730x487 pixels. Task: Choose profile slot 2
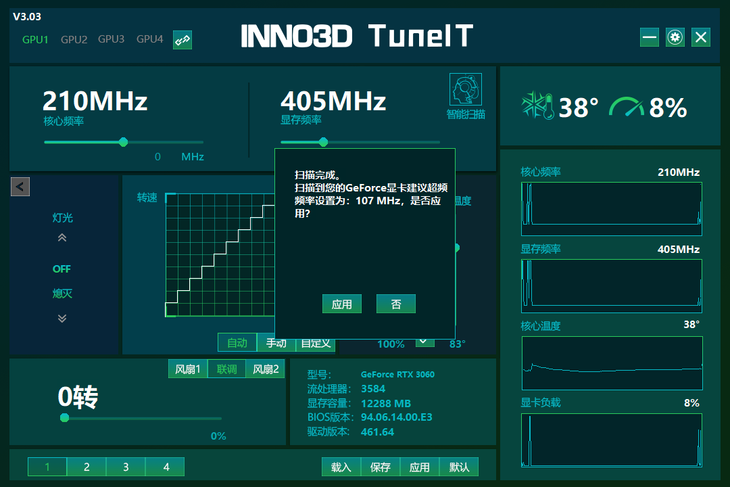click(x=87, y=467)
